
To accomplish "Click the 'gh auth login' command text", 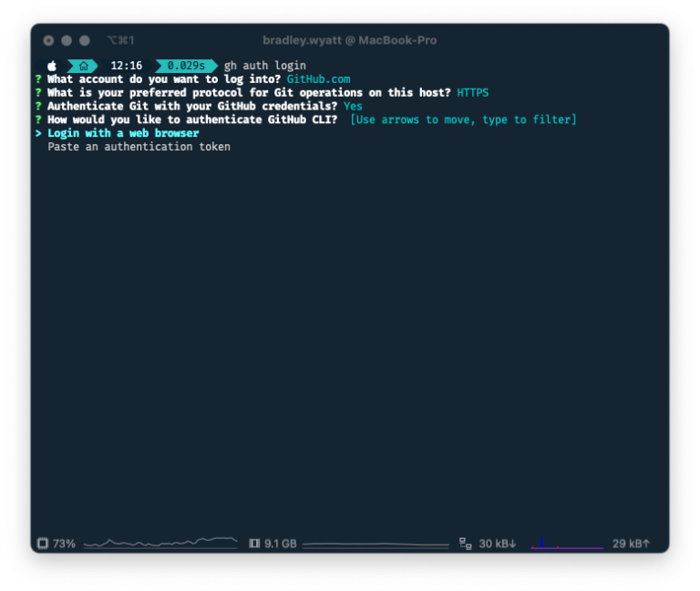I will [x=264, y=66].
